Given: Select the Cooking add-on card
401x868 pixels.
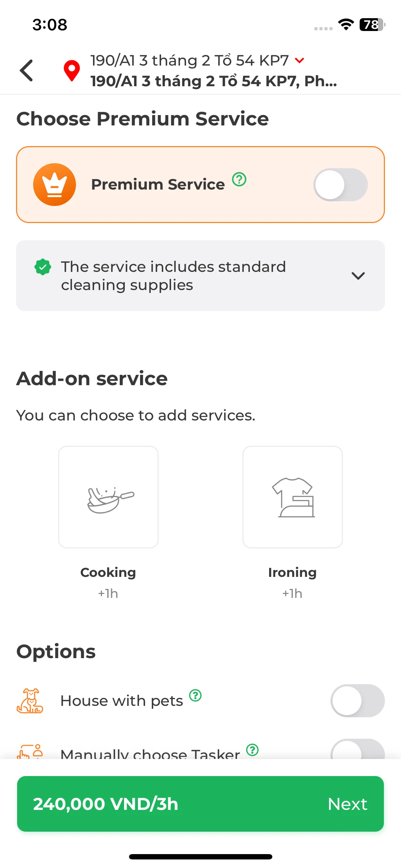Looking at the screenshot, I should 108,497.
